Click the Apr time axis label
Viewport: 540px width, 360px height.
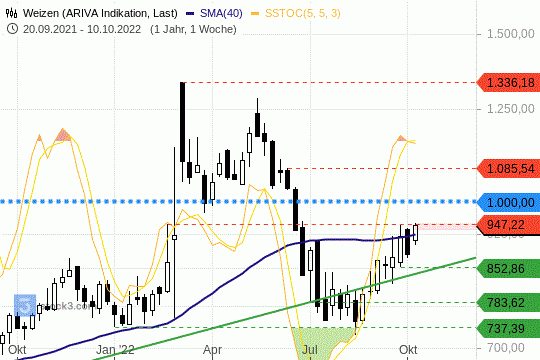(x=212, y=350)
